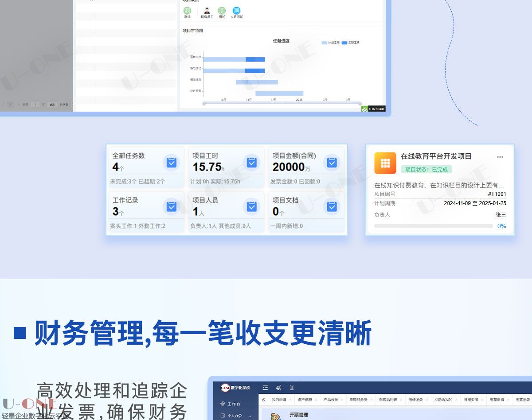Click the 人员测试 blue member avatar
The image size is (532, 420).
(236, 11)
